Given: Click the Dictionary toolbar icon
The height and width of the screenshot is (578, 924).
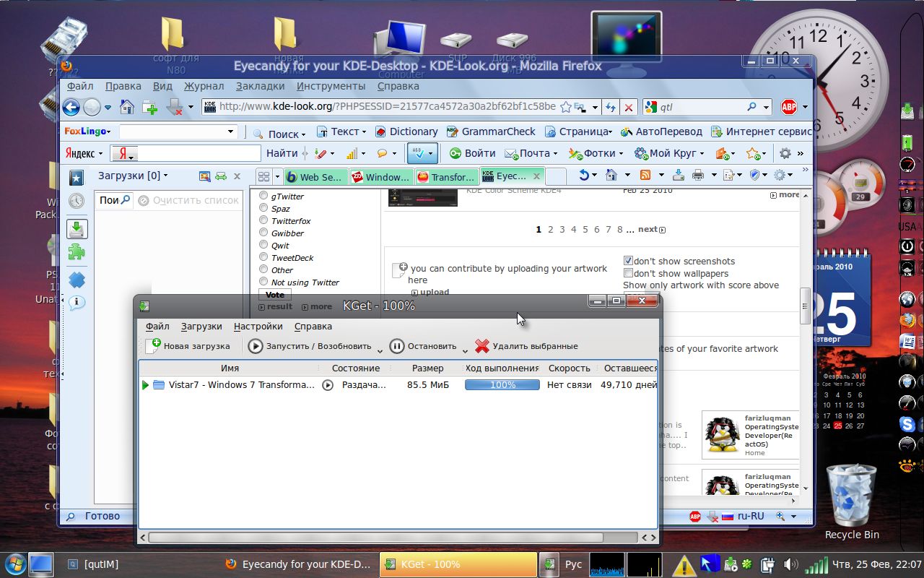Looking at the screenshot, I should 380,131.
